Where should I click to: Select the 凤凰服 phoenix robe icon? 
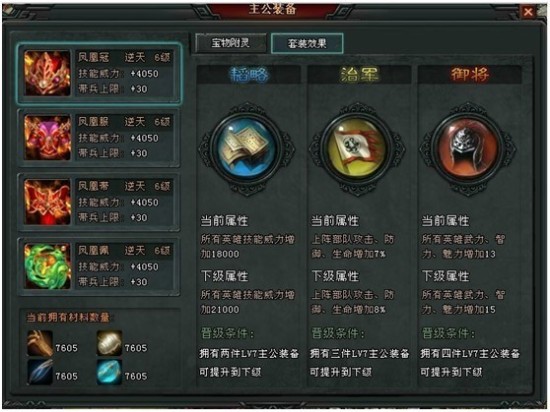[x=47, y=137]
